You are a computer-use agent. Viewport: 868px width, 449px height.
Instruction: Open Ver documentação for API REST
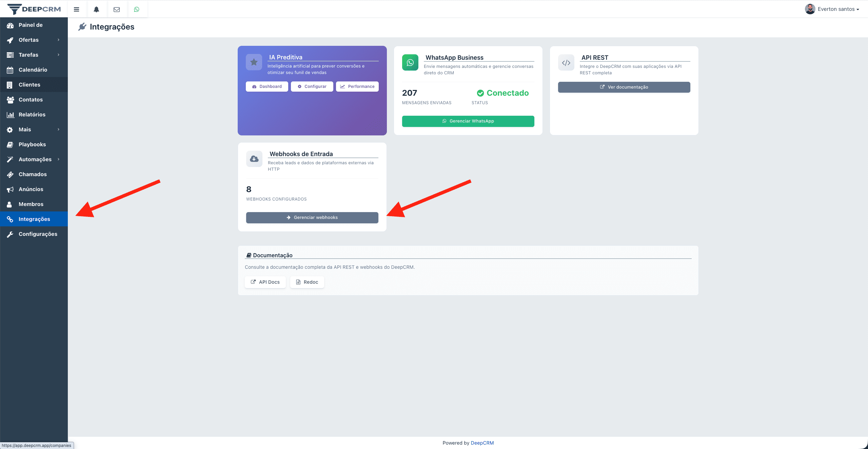point(624,87)
